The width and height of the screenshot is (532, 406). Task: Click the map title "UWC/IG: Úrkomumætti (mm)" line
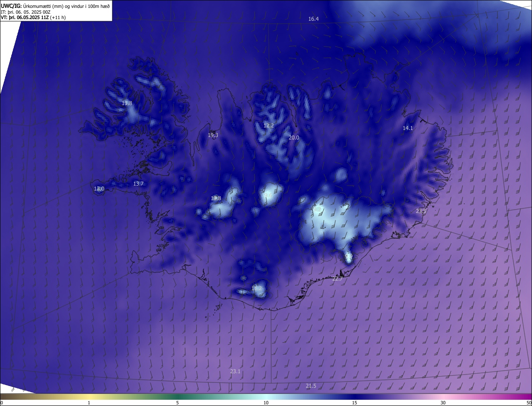(55, 6)
